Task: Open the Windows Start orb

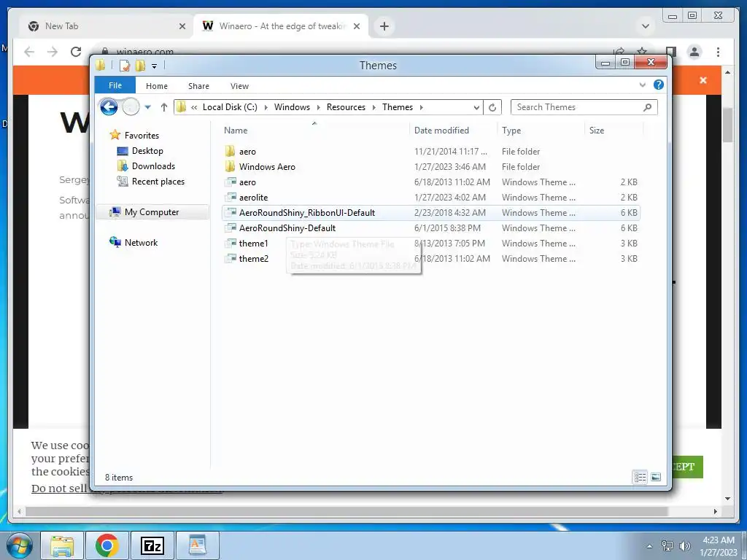Action: coord(19,545)
